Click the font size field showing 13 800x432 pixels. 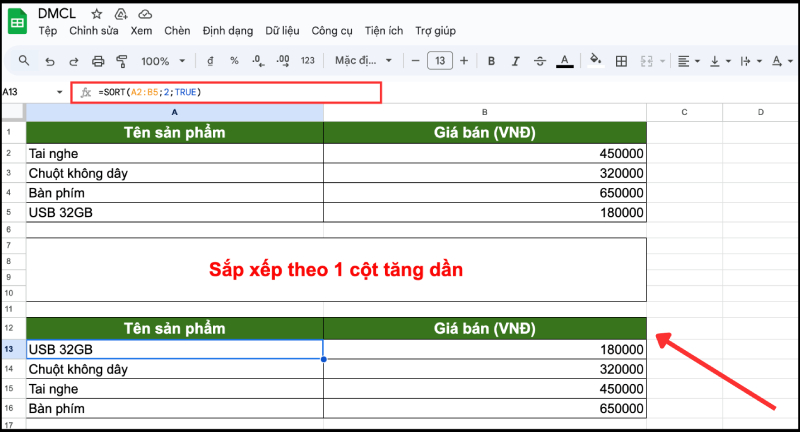pyautogui.click(x=440, y=61)
